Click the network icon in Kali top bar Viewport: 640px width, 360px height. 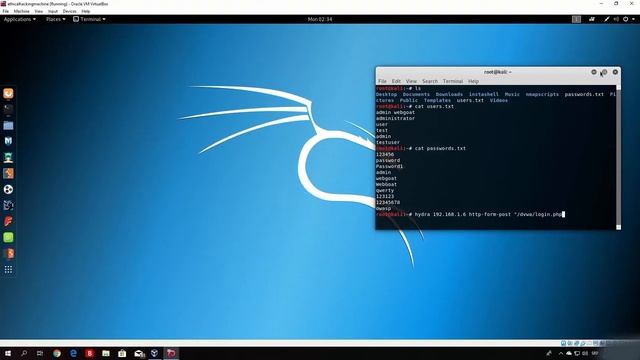(592, 19)
